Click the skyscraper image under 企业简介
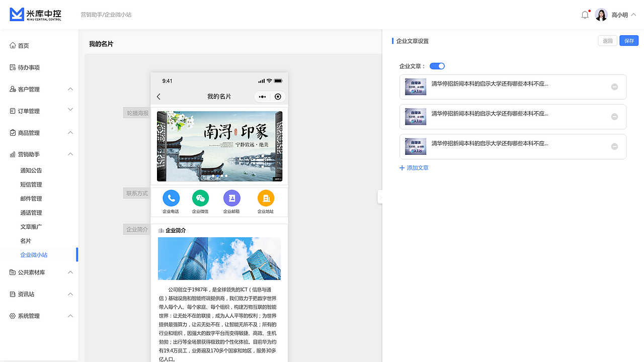Image resolution: width=644 pixels, height=362 pixels. pyautogui.click(x=219, y=258)
